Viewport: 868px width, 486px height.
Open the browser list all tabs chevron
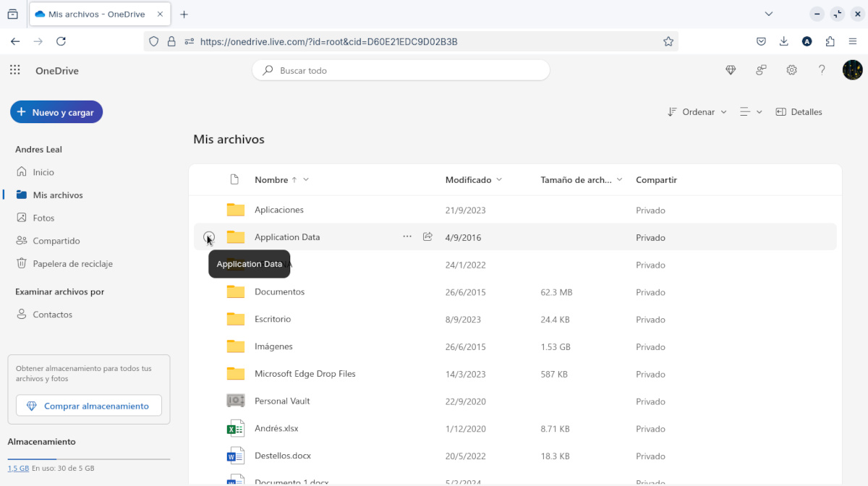pyautogui.click(x=769, y=14)
